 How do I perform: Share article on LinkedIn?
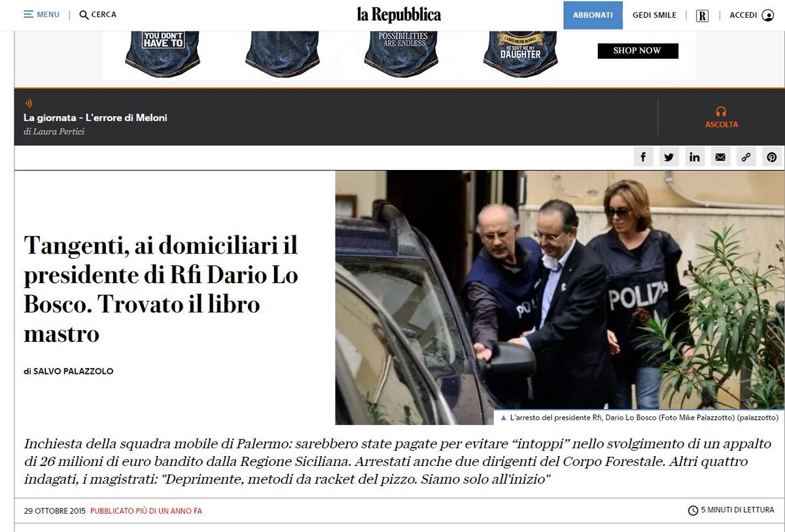pos(695,157)
